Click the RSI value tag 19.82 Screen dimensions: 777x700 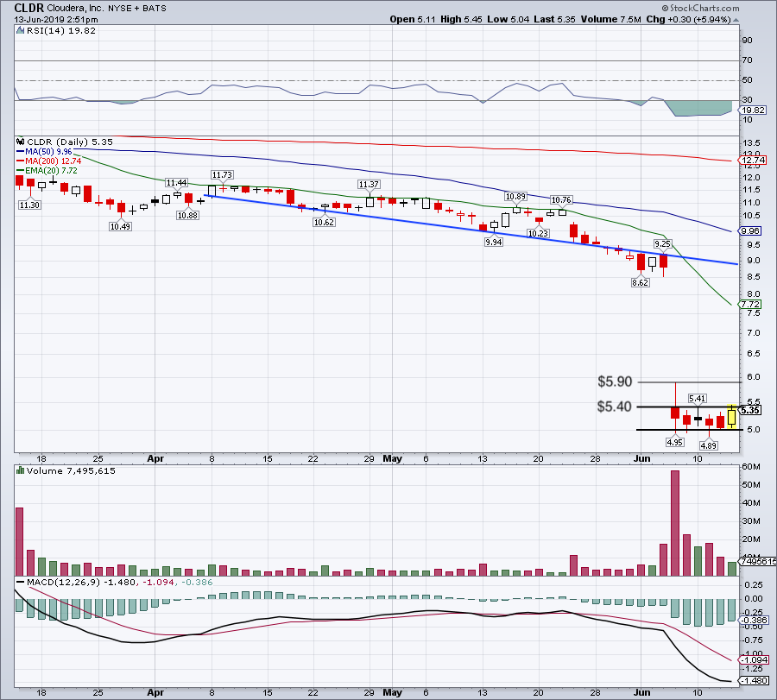coord(753,110)
